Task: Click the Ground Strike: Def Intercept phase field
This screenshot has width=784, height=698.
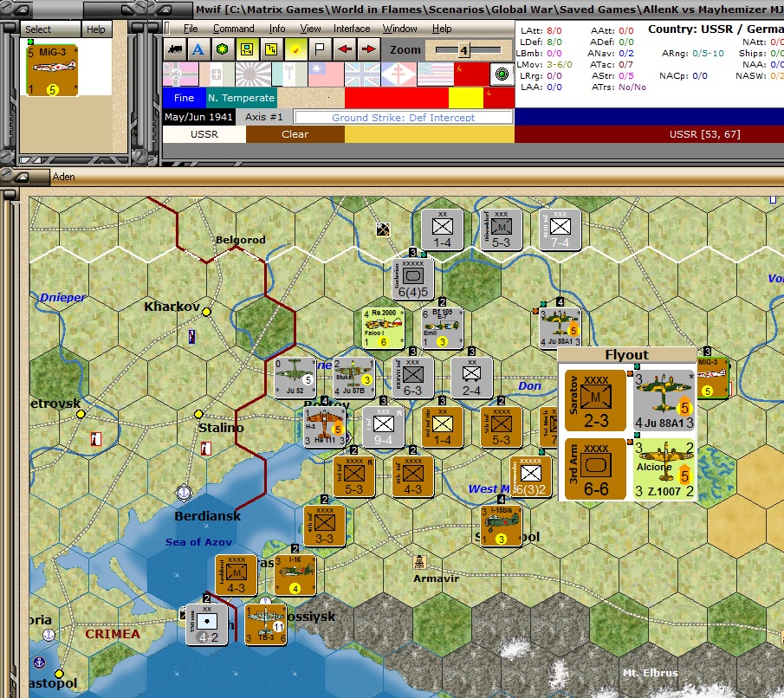Action: point(403,118)
